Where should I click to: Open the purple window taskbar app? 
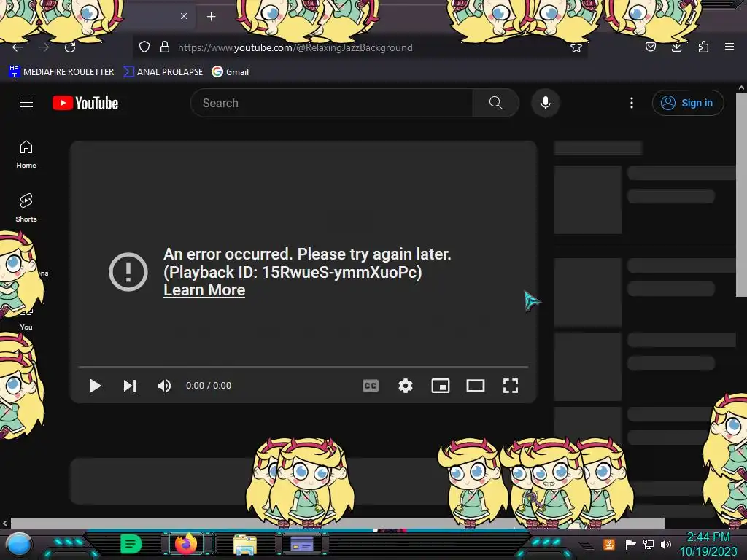coord(301,543)
